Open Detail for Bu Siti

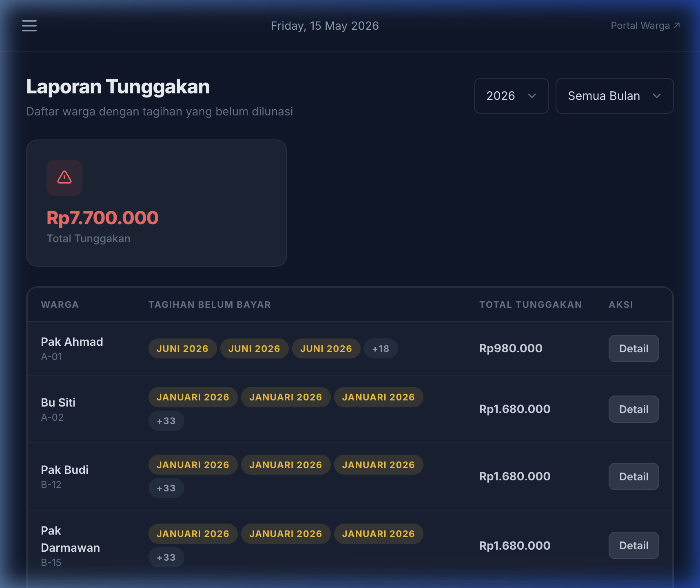[x=634, y=409]
